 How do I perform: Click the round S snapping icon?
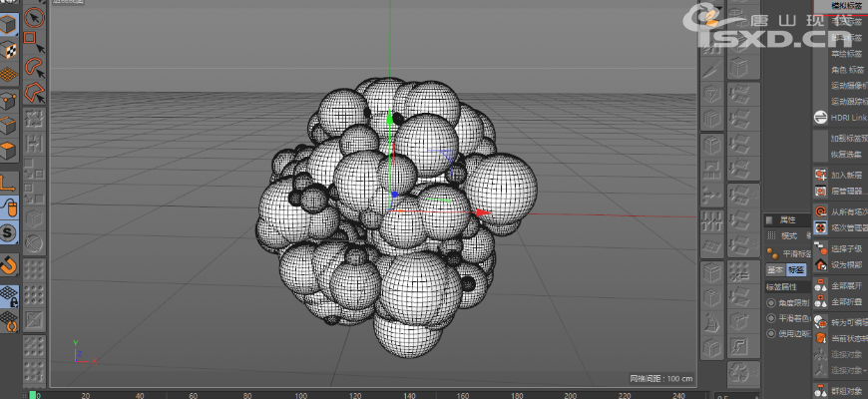tap(9, 232)
